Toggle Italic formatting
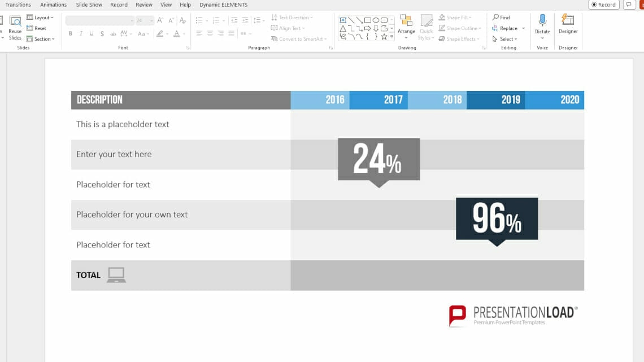 point(81,34)
